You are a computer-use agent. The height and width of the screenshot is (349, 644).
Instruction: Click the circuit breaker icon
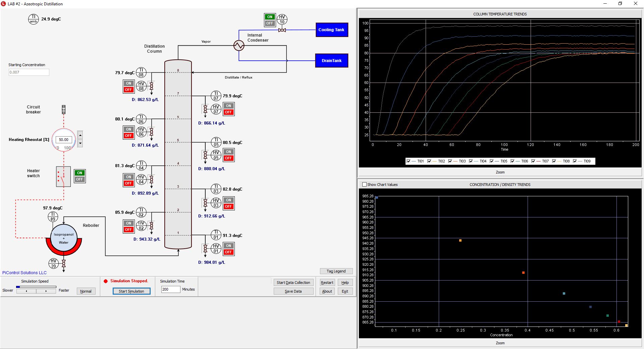(63, 109)
